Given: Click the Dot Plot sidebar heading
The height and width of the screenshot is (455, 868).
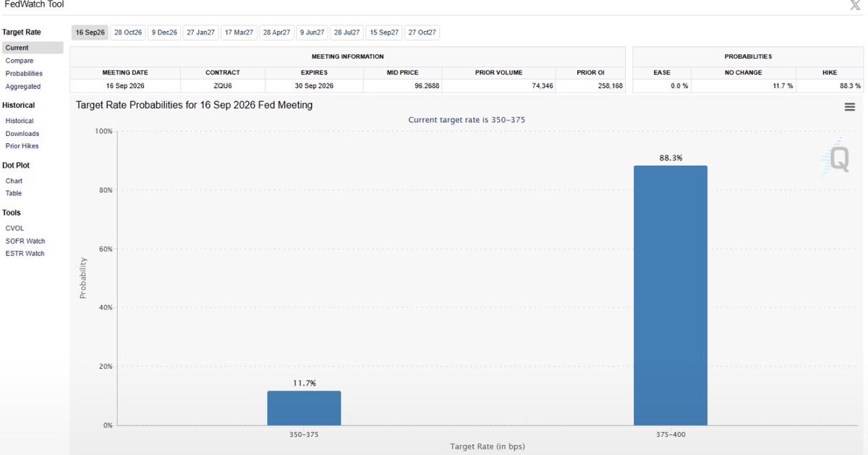Looking at the screenshot, I should click(16, 165).
